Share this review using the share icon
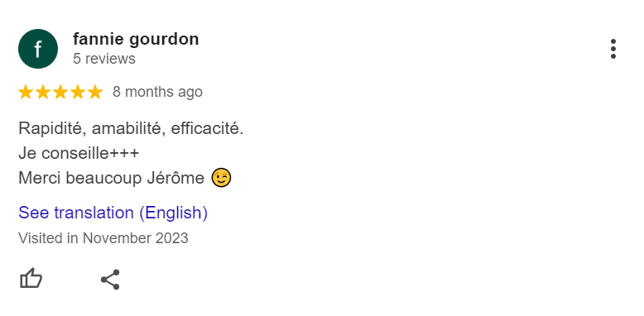The width and height of the screenshot is (644, 316). click(x=110, y=280)
